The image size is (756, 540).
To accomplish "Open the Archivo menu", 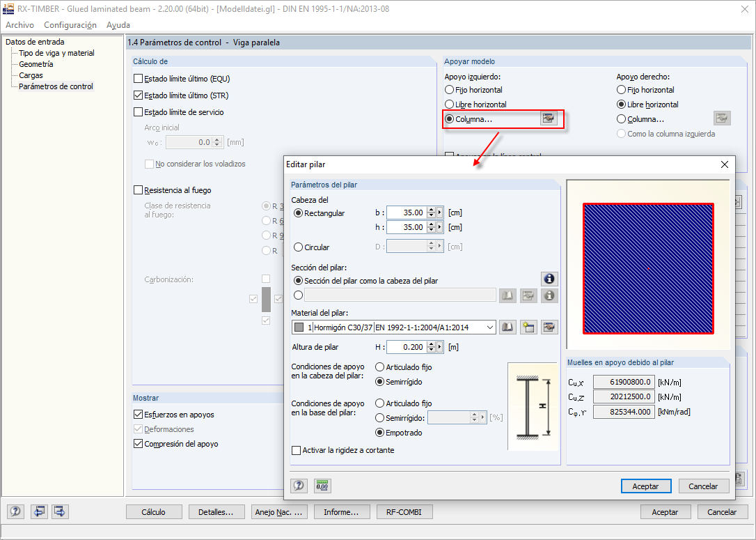I will (19, 25).
